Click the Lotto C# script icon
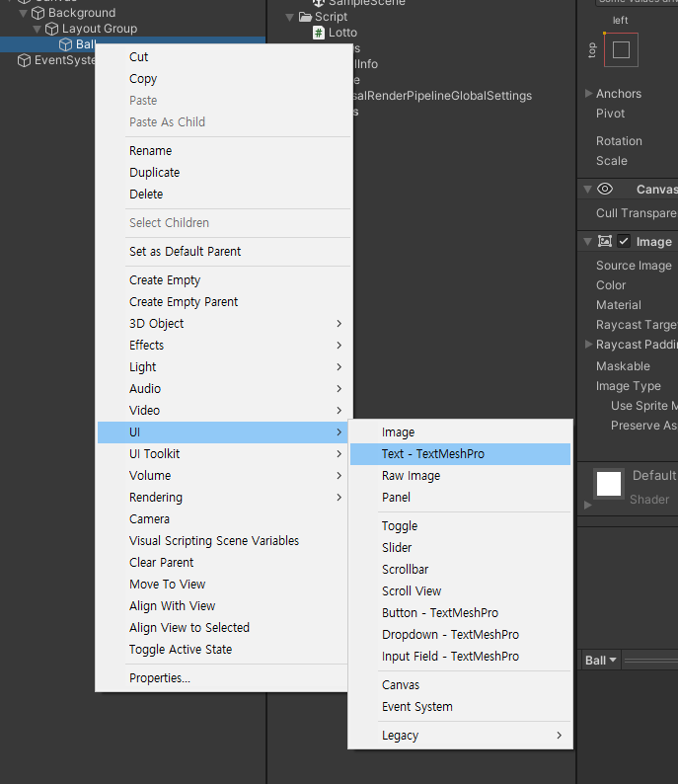This screenshot has height=784, width=678. (x=318, y=33)
